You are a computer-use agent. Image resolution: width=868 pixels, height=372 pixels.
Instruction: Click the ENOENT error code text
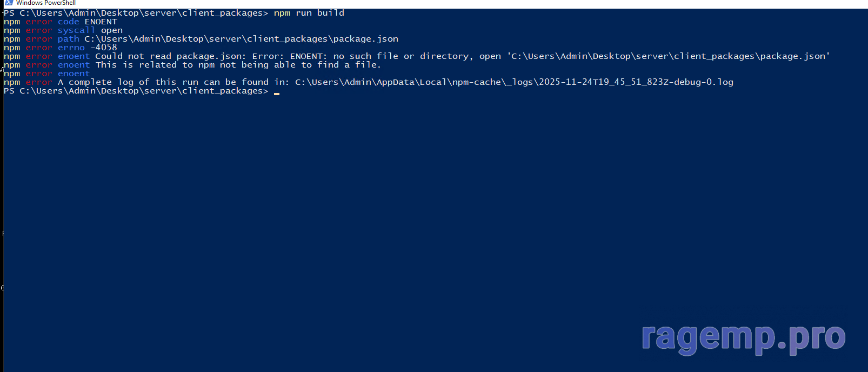point(101,22)
